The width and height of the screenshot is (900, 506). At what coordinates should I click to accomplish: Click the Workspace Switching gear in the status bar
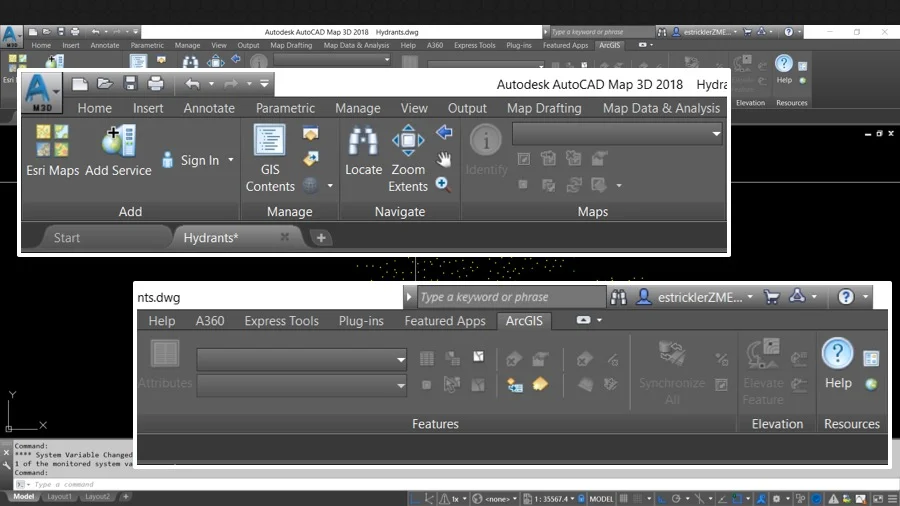pyautogui.click(x=776, y=499)
